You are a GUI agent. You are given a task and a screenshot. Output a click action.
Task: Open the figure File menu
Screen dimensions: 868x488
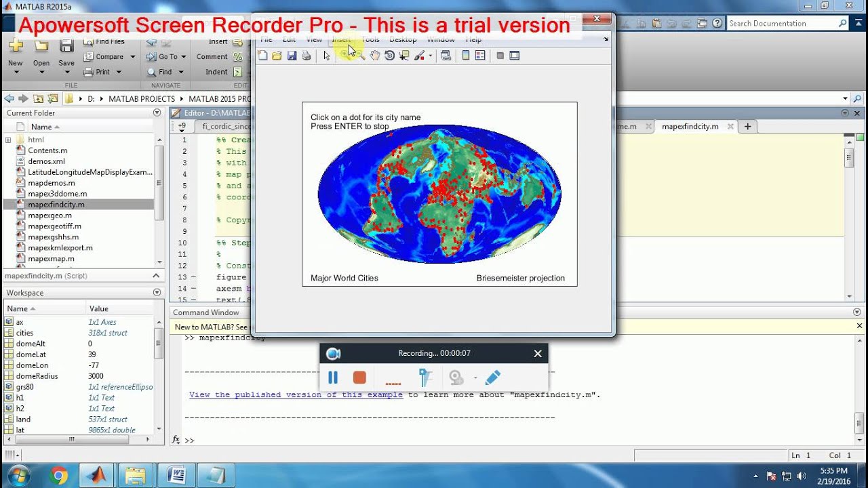(267, 40)
